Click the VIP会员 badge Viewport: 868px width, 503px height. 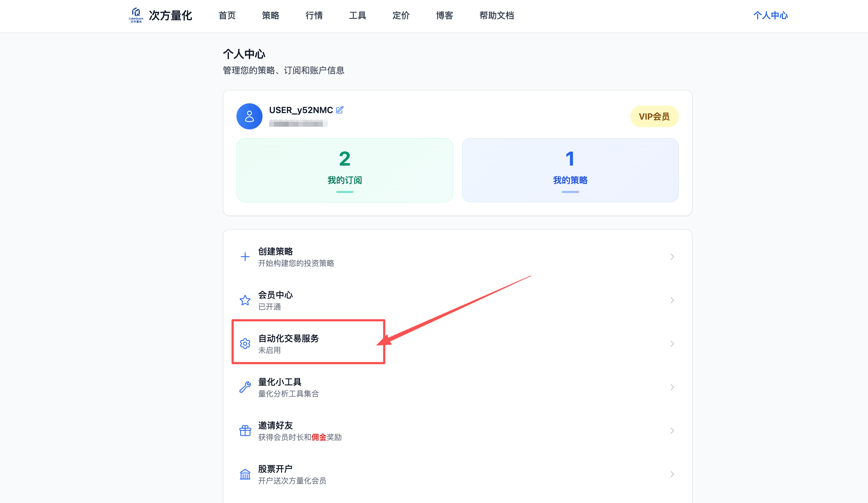click(654, 116)
